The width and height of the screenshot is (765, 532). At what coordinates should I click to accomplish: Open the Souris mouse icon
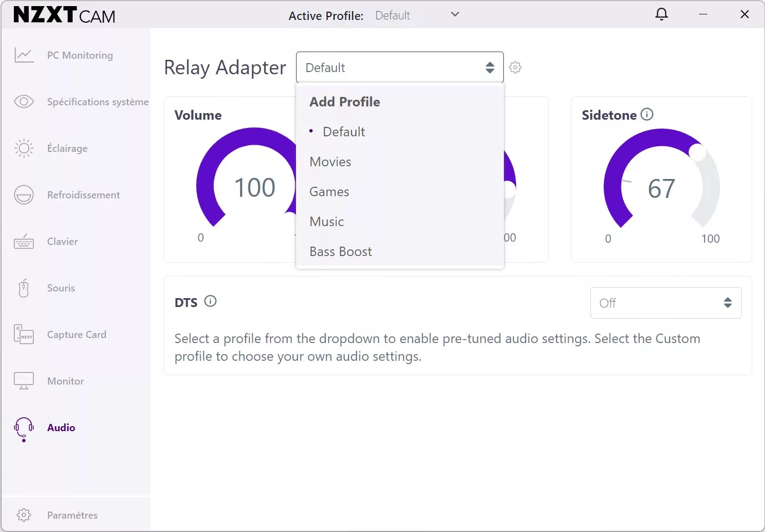tap(24, 288)
